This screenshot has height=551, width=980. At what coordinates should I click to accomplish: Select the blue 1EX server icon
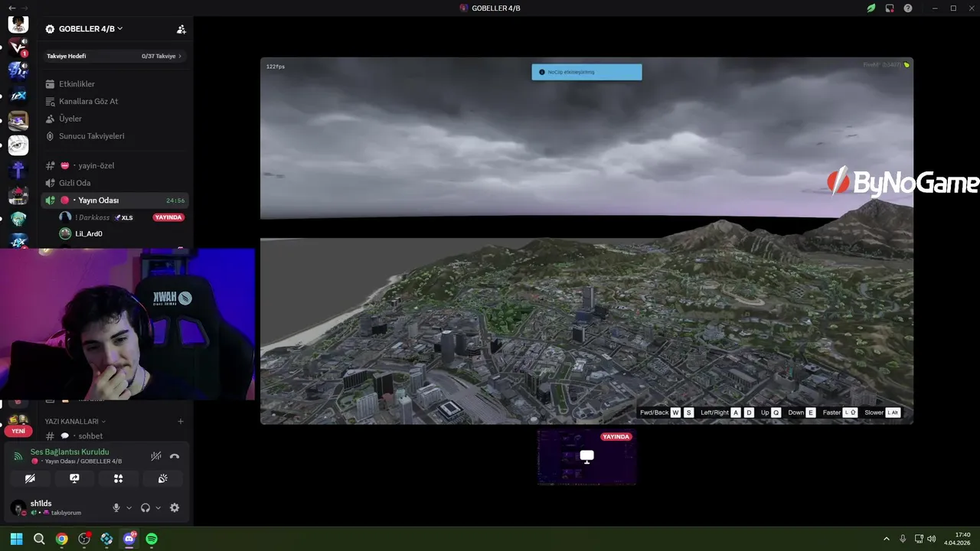pos(18,96)
